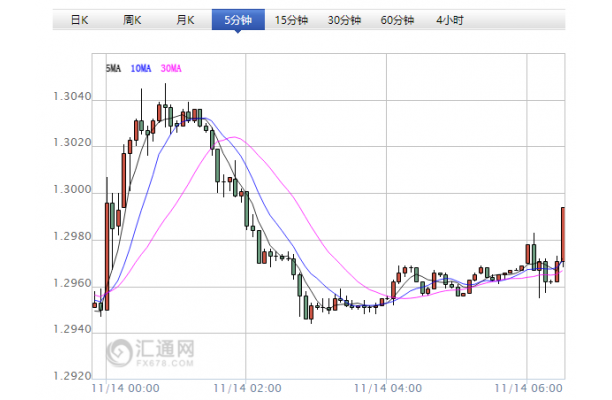The width and height of the screenshot is (612, 400).
Task: Click the 1.2920 price axis label
Action: (71, 377)
